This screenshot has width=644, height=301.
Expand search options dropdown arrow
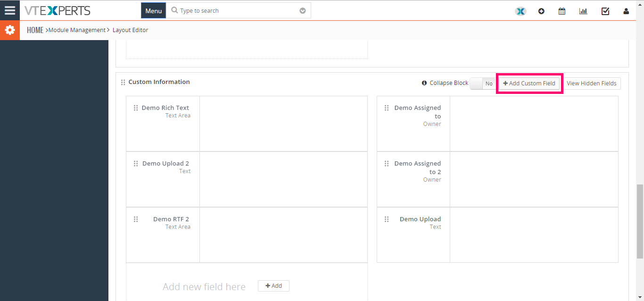303,11
